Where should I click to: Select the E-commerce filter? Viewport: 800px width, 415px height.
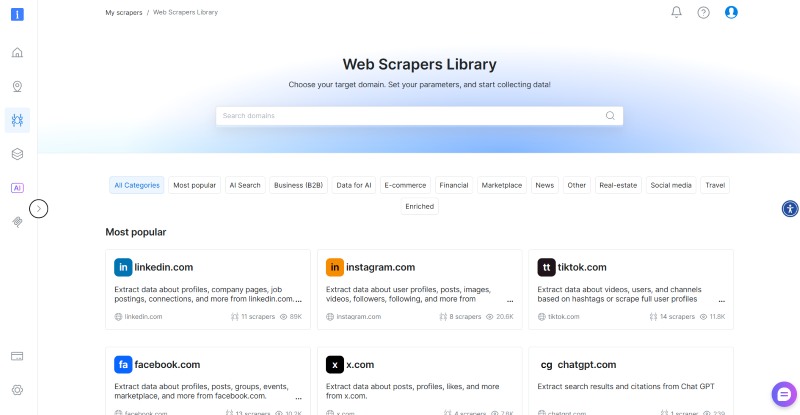[x=405, y=185]
